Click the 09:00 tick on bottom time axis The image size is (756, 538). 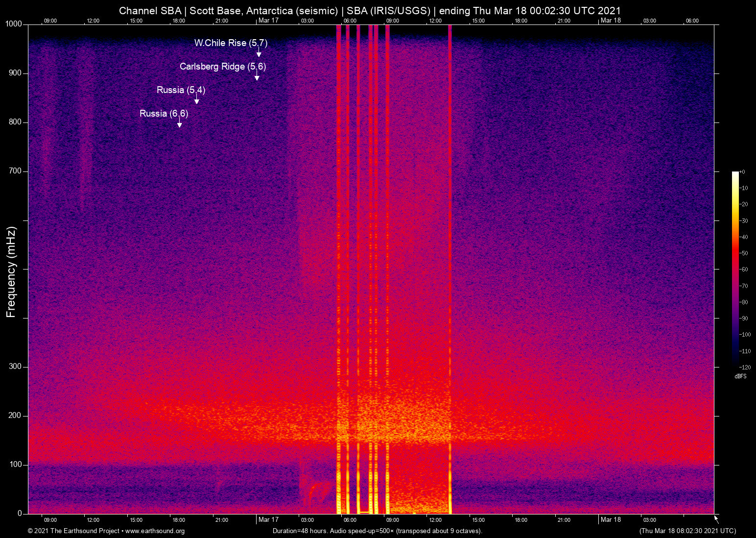pyautogui.click(x=50, y=520)
